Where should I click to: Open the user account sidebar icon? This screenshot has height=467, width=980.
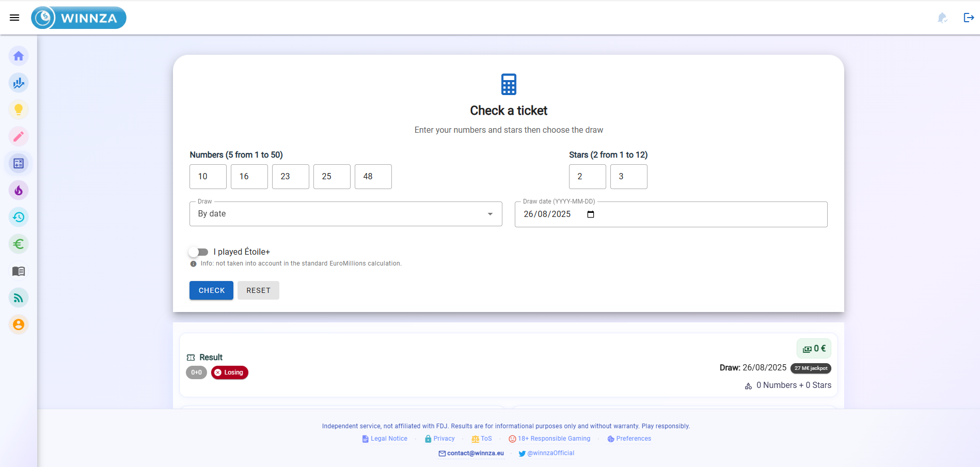pos(19,324)
